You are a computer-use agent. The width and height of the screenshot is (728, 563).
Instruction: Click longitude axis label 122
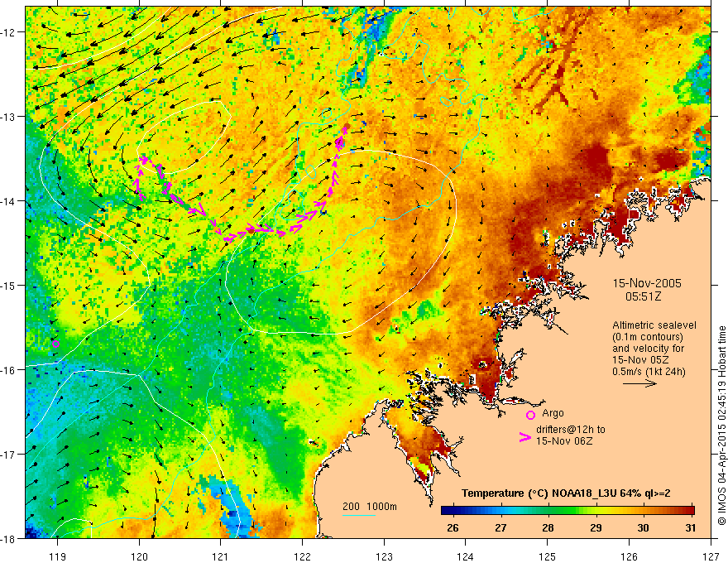pos(302,556)
